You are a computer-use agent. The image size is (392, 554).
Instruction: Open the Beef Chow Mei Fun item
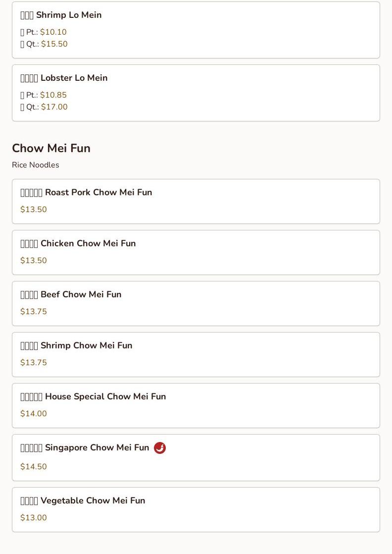(71, 295)
